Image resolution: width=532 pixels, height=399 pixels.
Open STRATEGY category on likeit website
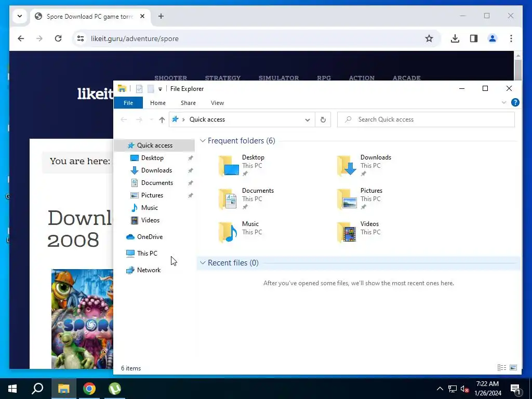pyautogui.click(x=223, y=78)
